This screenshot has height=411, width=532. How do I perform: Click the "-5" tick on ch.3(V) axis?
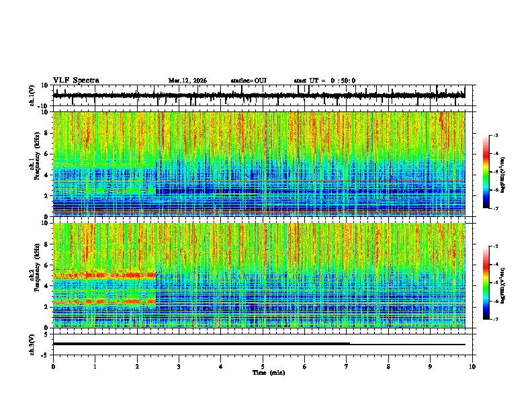click(x=46, y=355)
